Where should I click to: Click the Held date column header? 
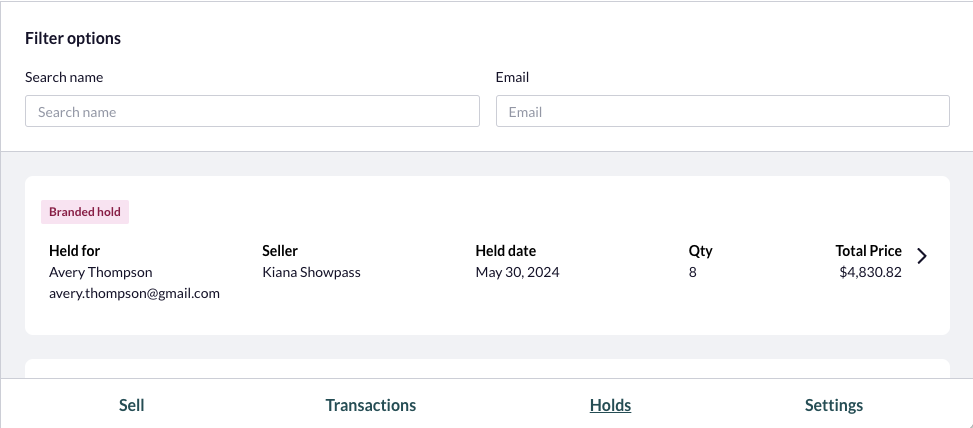click(x=506, y=251)
